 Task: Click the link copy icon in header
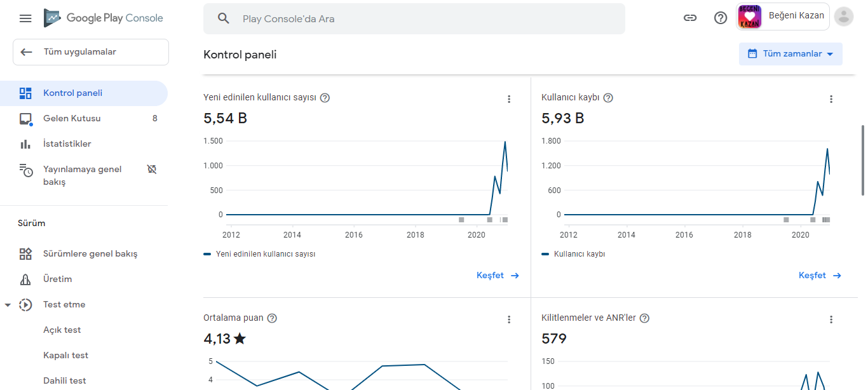(x=690, y=18)
